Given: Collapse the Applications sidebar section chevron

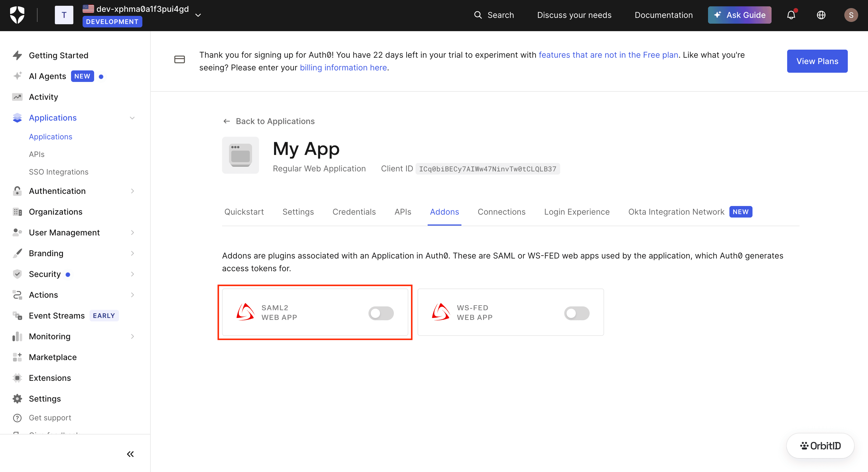Looking at the screenshot, I should click(x=132, y=118).
